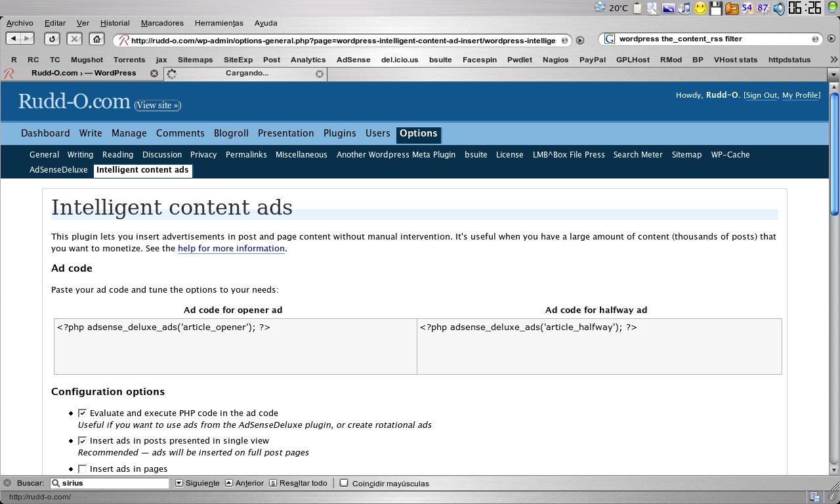Go back with the browser back arrow

point(14,39)
